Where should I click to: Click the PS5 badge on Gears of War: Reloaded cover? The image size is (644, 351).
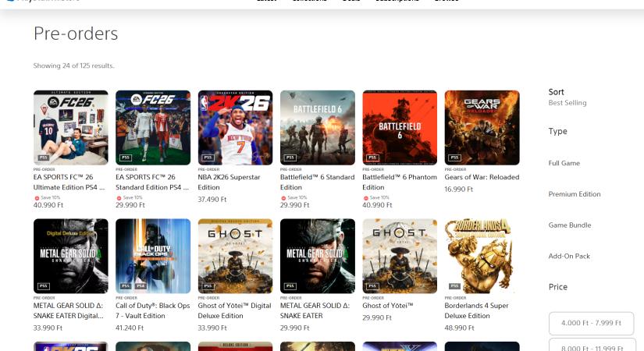[x=454, y=158]
